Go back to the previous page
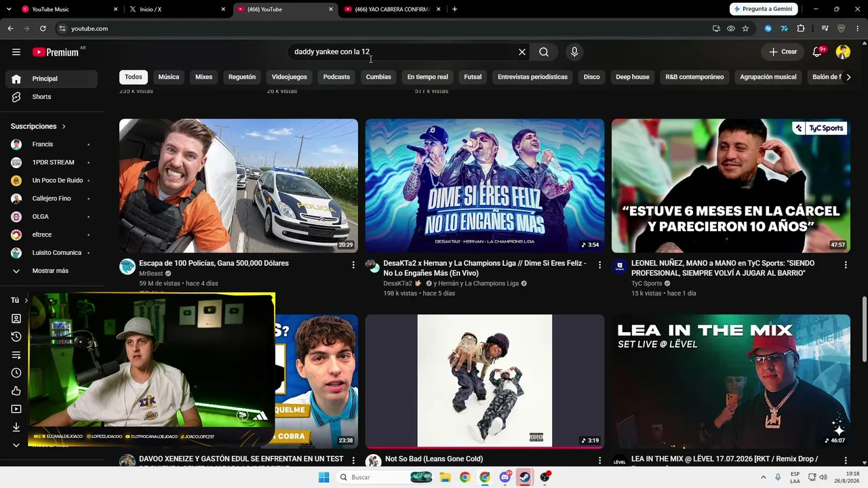 click(x=10, y=28)
